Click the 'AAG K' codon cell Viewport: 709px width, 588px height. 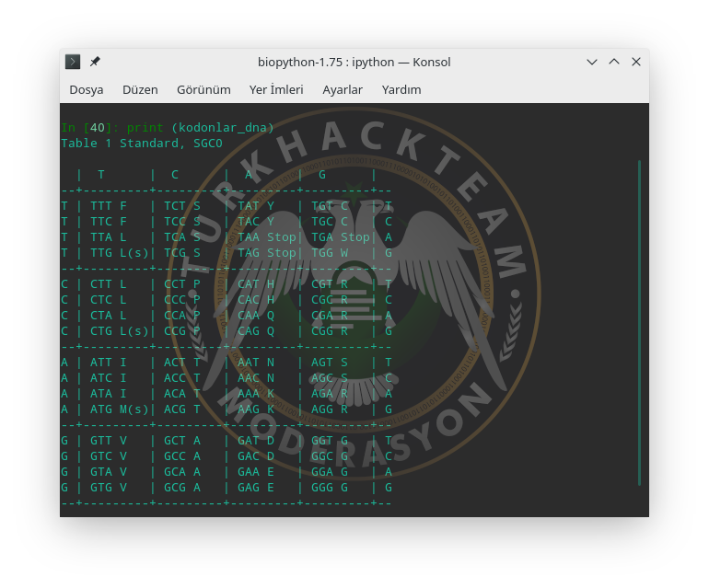[256, 409]
